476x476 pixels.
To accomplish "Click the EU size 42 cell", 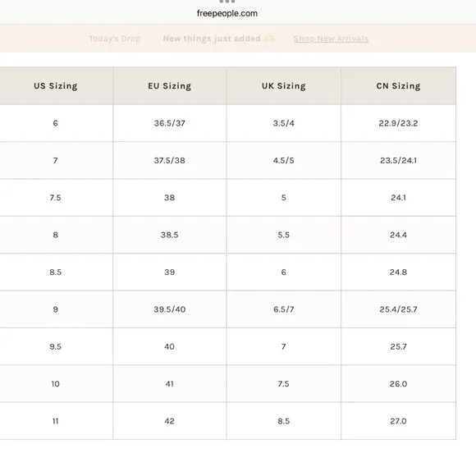I will [170, 421].
